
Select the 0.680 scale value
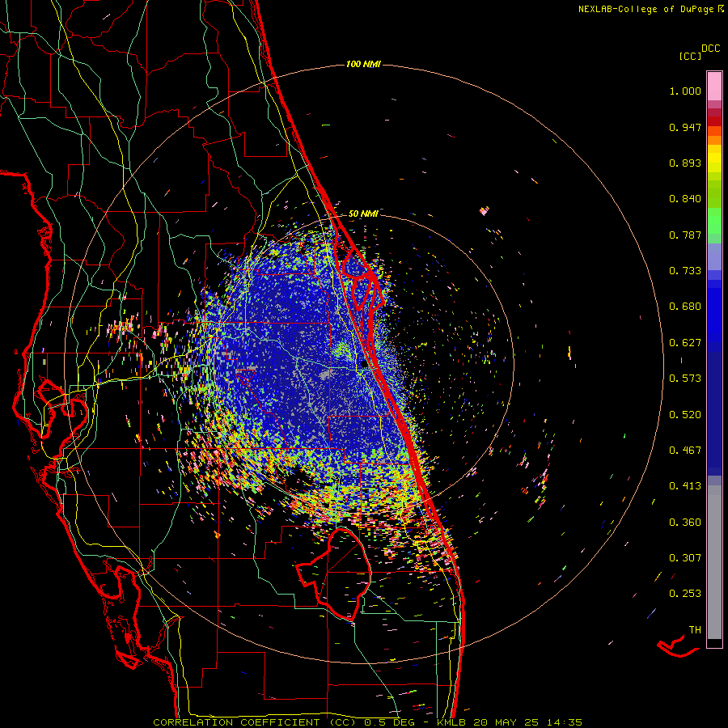pos(685,307)
